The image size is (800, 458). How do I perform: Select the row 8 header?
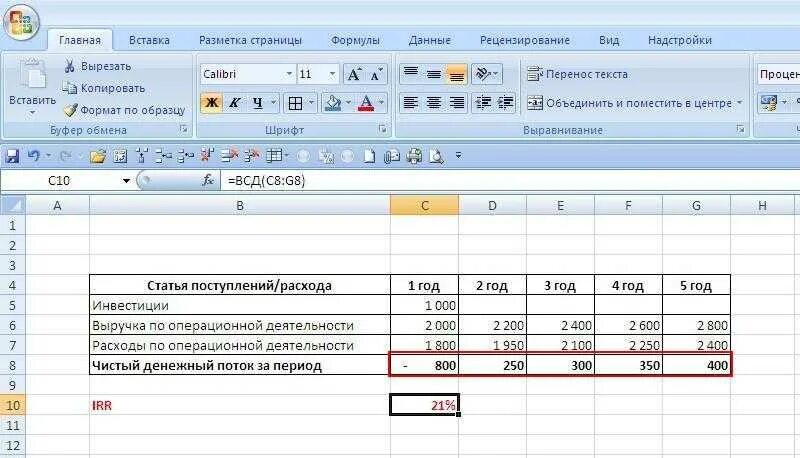13,365
